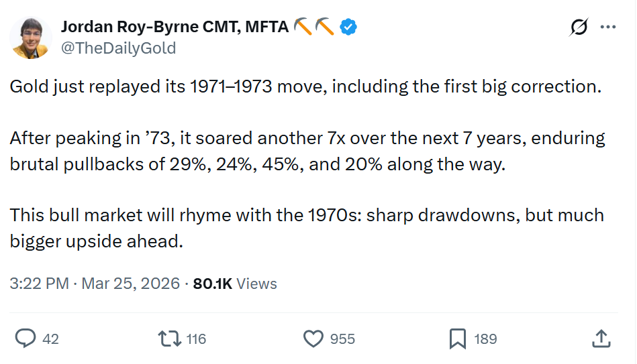Image resolution: width=637 pixels, height=364 pixels.
Task: Open the @TheDailyGold handle link
Action: point(118,48)
